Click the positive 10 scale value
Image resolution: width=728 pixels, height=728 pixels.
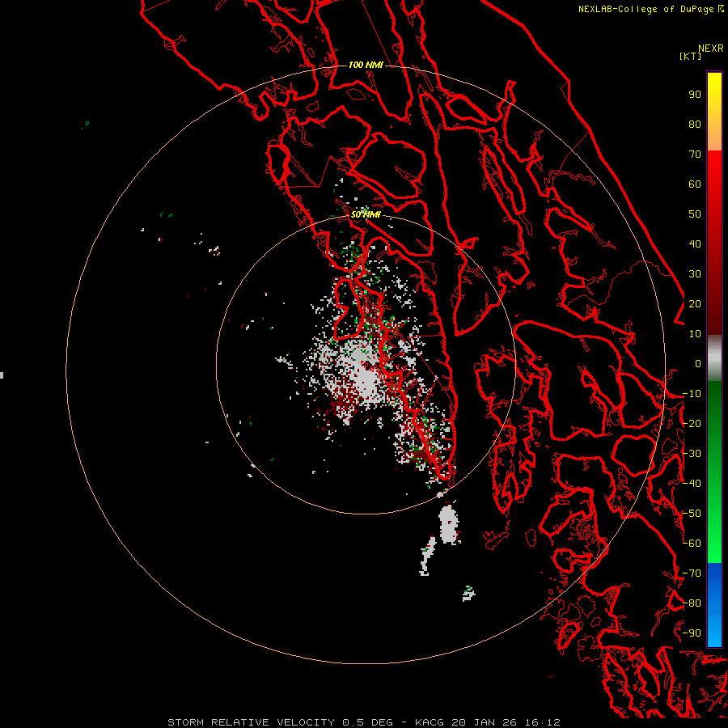(x=695, y=334)
